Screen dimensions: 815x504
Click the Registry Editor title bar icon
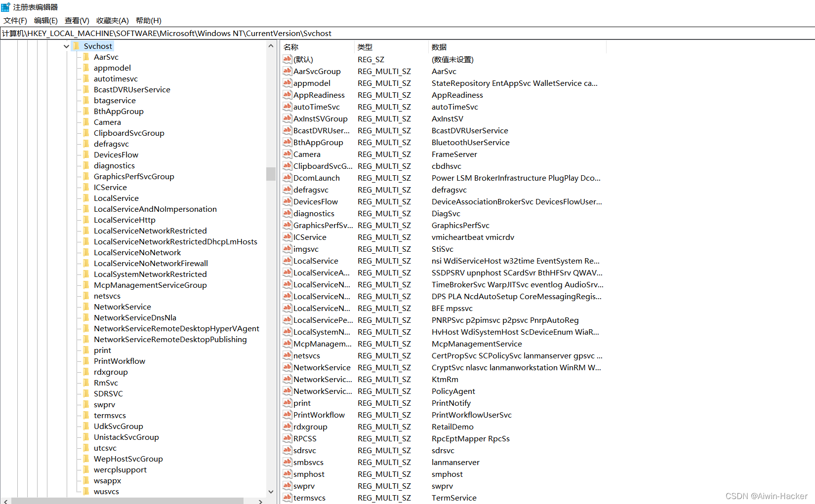click(5, 7)
